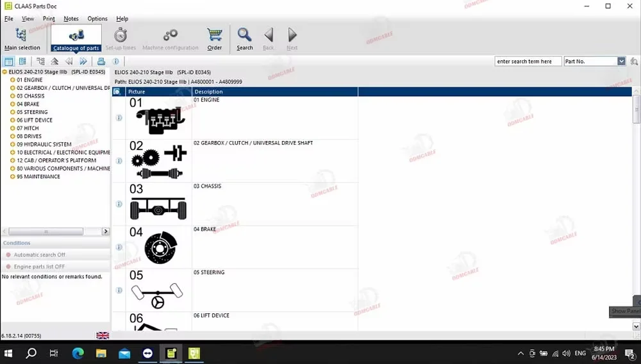This screenshot has height=364, width=641.
Task: Click the info icon beside 01 ENGINE picture
Action: (x=119, y=118)
